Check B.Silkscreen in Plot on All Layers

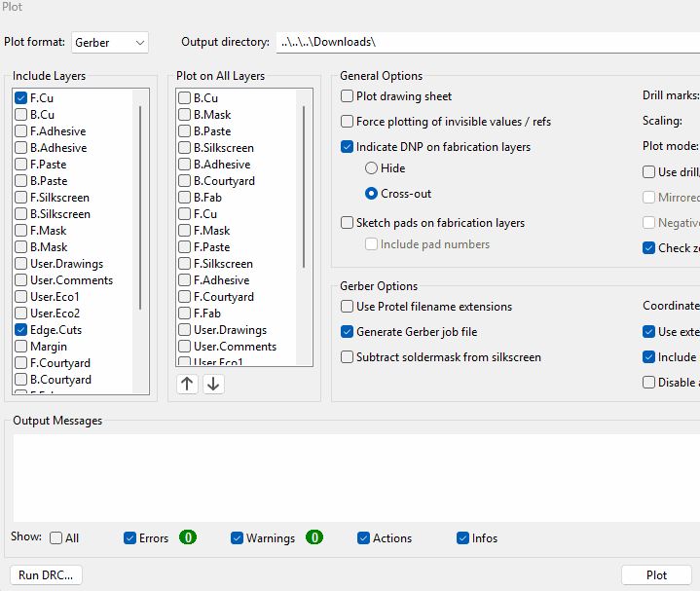click(184, 148)
